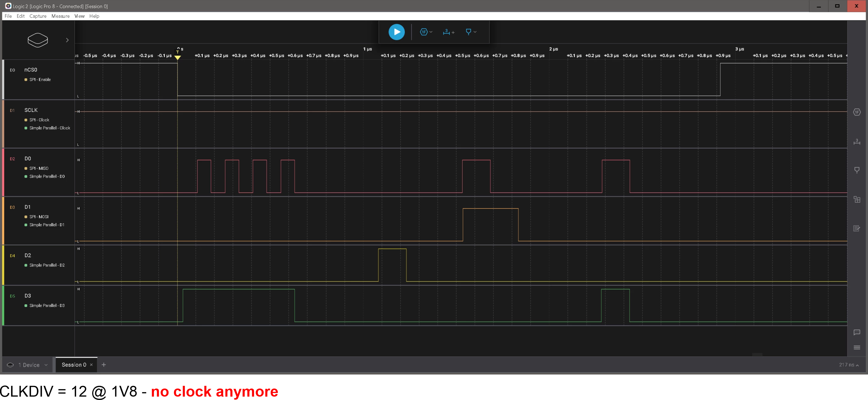Expand the 217 ns status indicator

pos(848,365)
